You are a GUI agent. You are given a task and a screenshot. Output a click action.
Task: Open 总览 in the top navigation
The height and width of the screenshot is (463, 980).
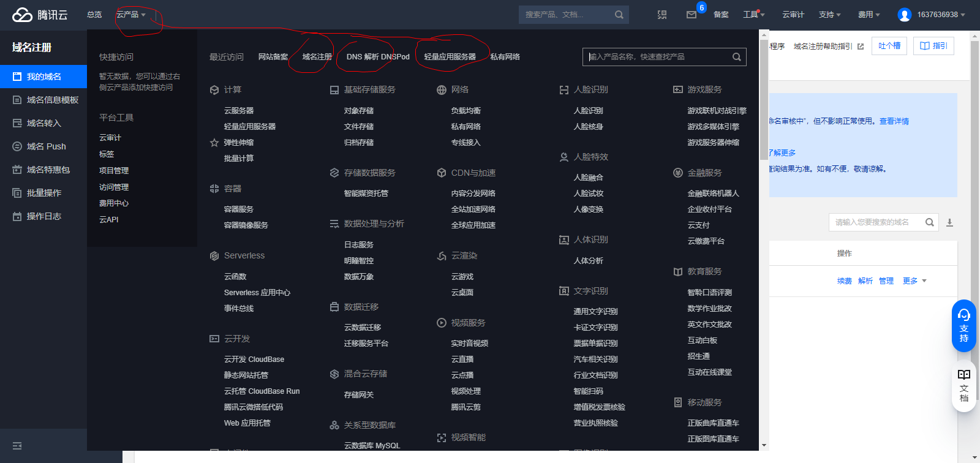tap(94, 15)
